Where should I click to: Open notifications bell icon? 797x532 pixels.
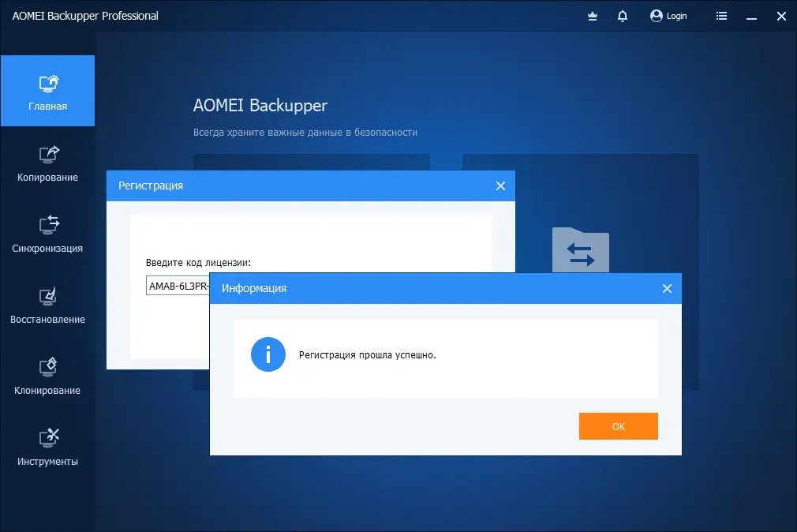(x=622, y=17)
